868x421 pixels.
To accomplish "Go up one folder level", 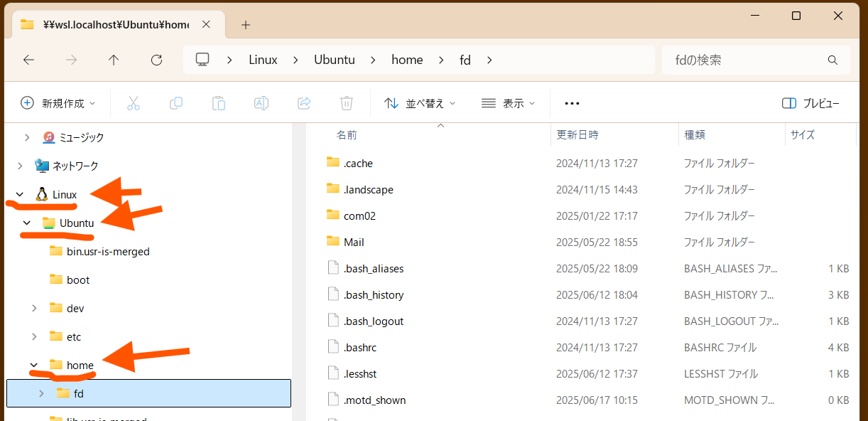I will click(x=114, y=60).
